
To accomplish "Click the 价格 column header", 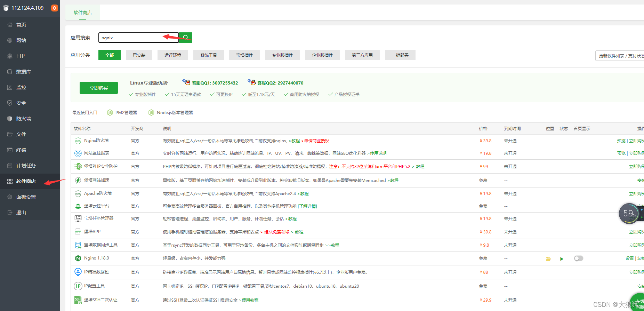I will coord(483,128).
